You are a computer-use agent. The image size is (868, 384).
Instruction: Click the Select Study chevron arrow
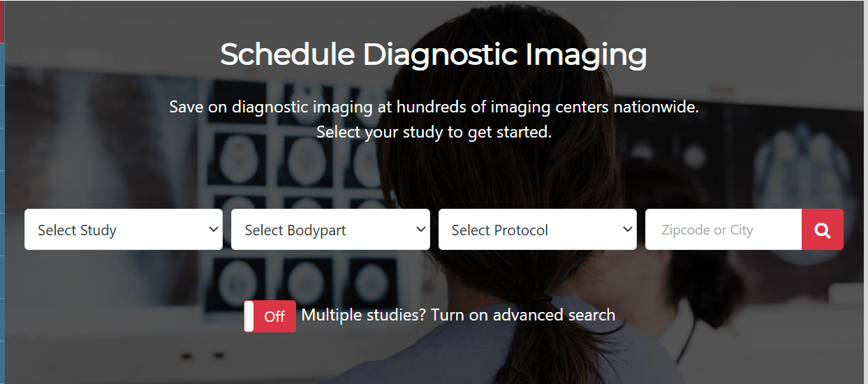tap(214, 229)
